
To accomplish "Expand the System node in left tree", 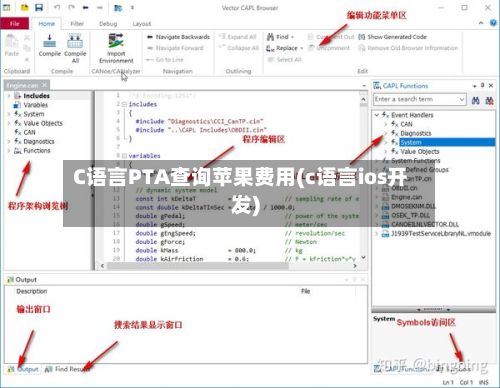I will pyautogui.click(x=9, y=114).
